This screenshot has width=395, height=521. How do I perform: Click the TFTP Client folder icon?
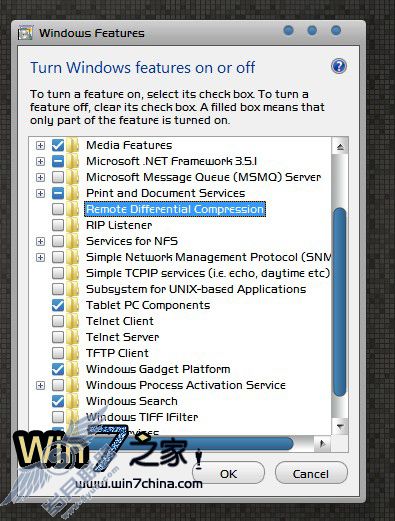point(72,353)
